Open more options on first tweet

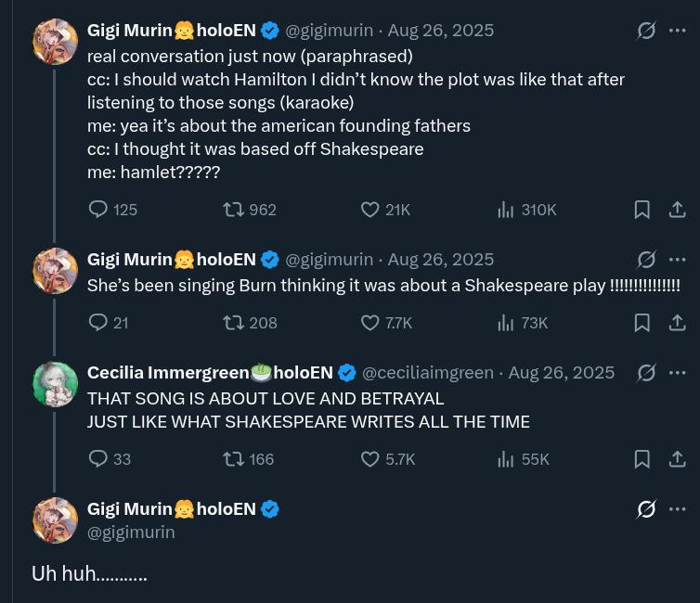pos(678,31)
